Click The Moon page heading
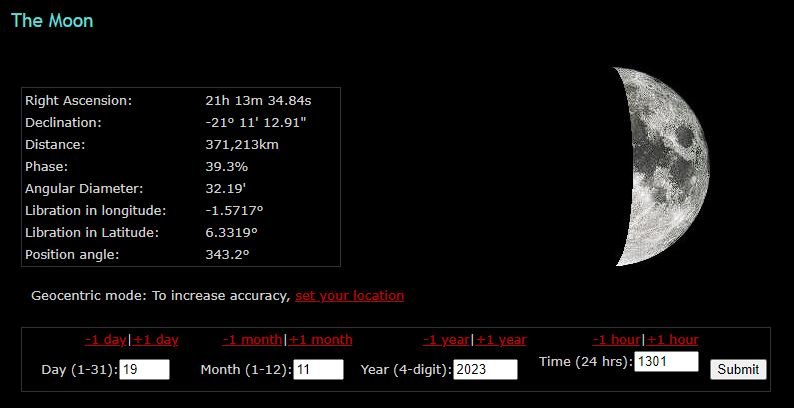This screenshot has height=408, width=794. (52, 21)
